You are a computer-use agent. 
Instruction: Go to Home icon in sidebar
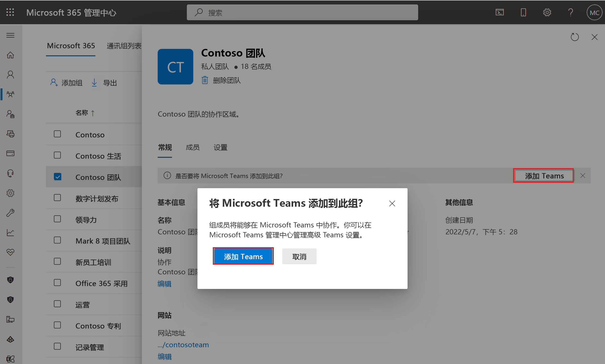click(10, 55)
